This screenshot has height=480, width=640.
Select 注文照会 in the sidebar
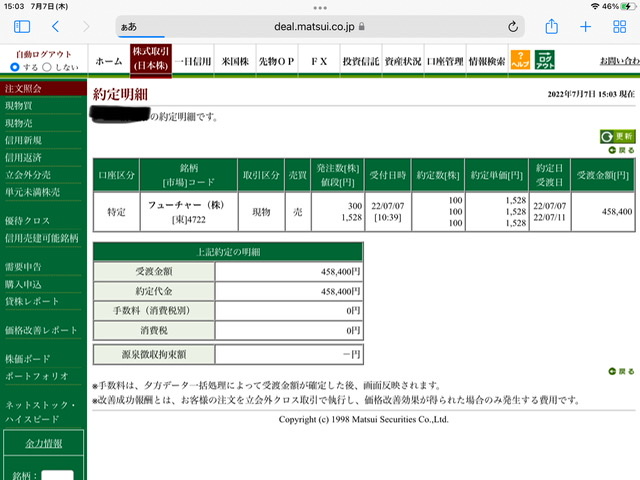pos(23,89)
